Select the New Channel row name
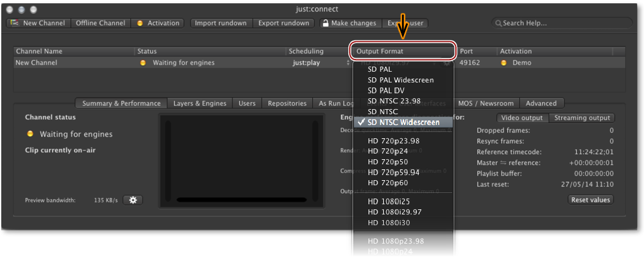Screen dimensions: 644x262 36,63
